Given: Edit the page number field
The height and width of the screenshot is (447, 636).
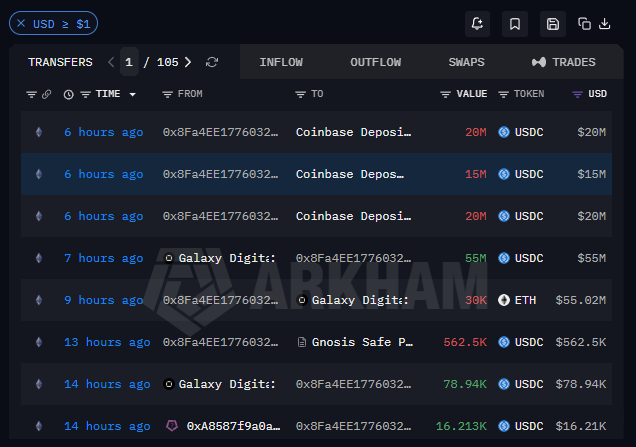Looking at the screenshot, I should click(x=129, y=62).
